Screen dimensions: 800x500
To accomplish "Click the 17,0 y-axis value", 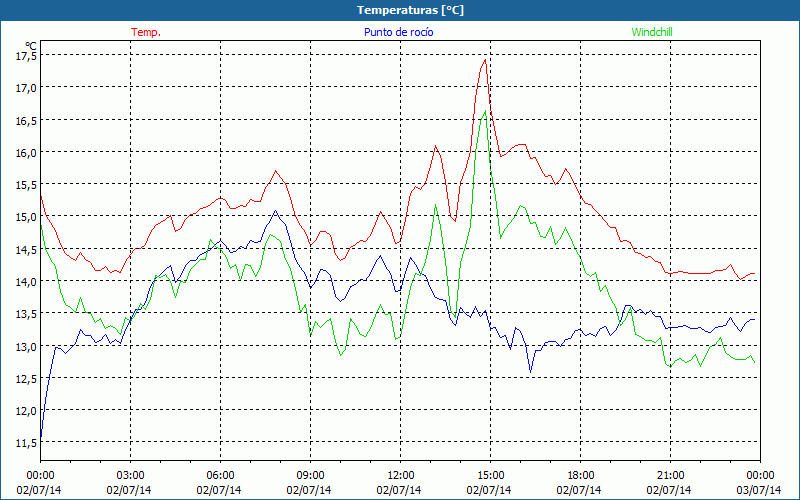I will tap(26, 88).
